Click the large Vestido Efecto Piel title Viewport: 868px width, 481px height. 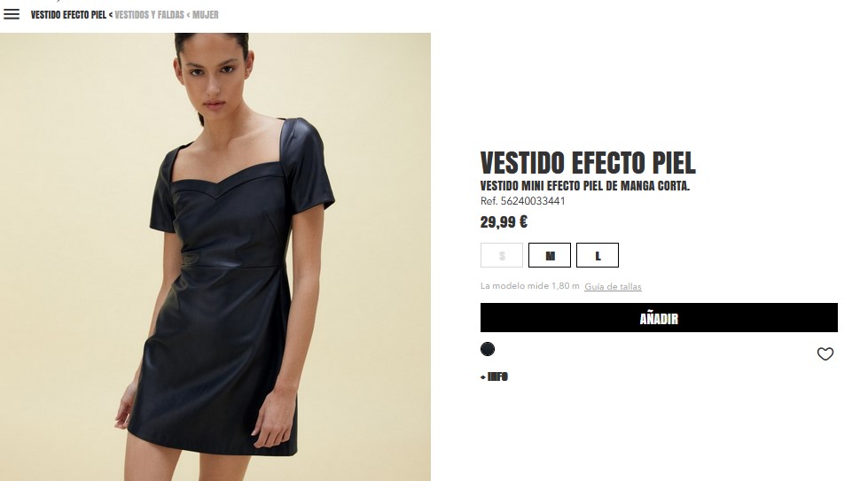click(x=587, y=162)
